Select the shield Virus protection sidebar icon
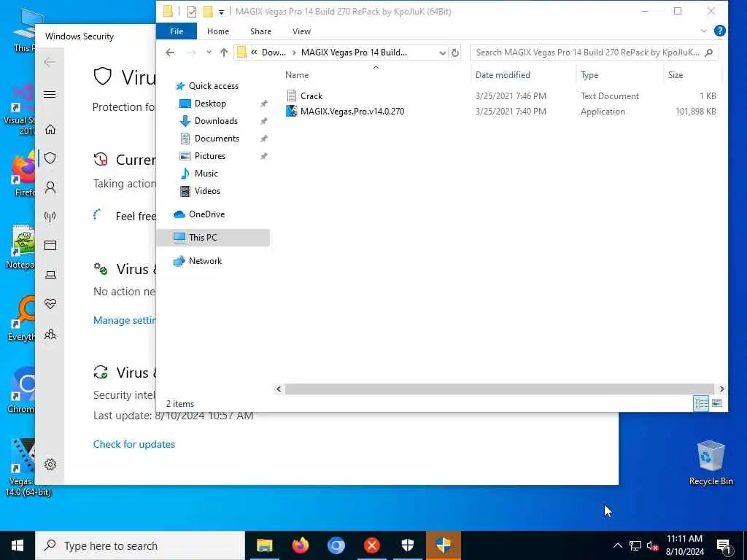The height and width of the screenshot is (560, 747). tap(50, 158)
